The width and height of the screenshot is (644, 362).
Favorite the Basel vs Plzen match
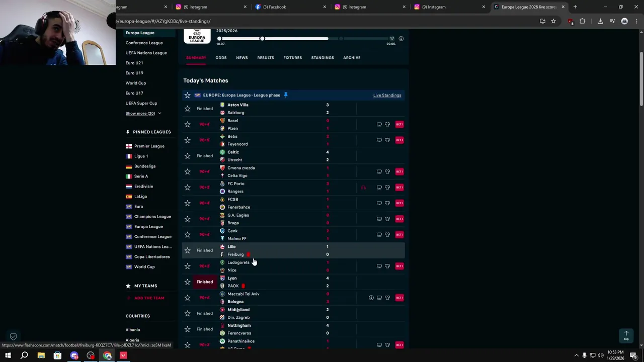187,124
